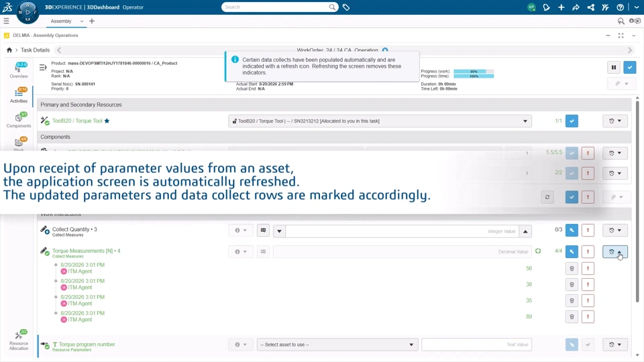Open info dropdown for Collect Quantity
This screenshot has height=362, width=644.
[x=241, y=230]
